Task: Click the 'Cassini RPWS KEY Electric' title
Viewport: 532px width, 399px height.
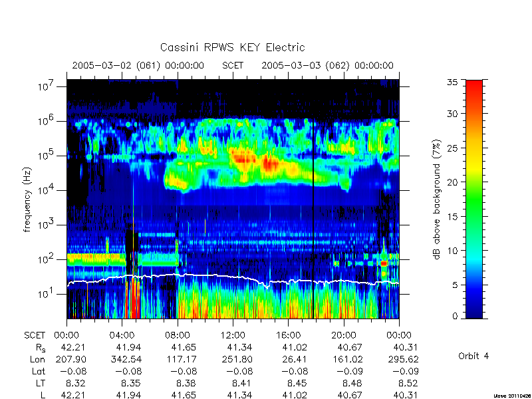Action: click(232, 47)
